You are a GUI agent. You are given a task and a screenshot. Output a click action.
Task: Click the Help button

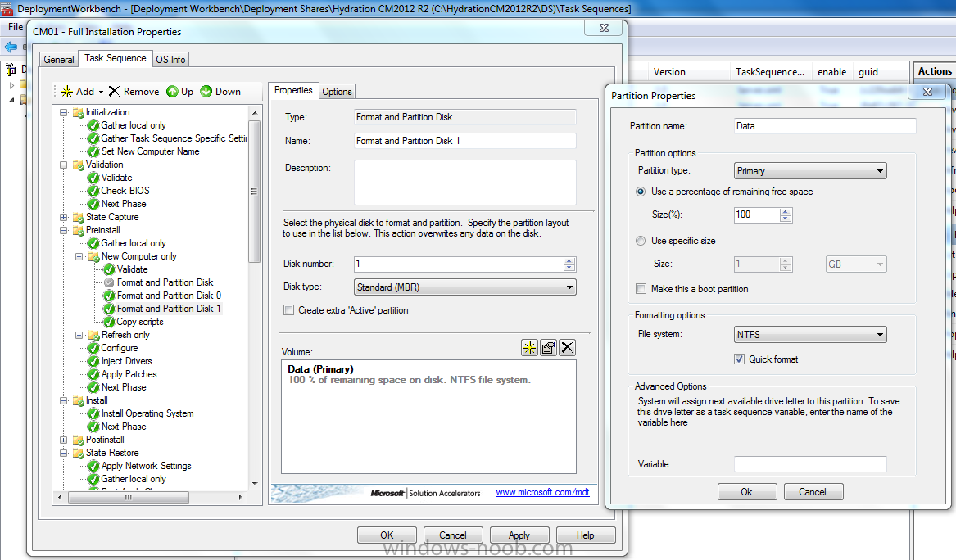tap(585, 535)
